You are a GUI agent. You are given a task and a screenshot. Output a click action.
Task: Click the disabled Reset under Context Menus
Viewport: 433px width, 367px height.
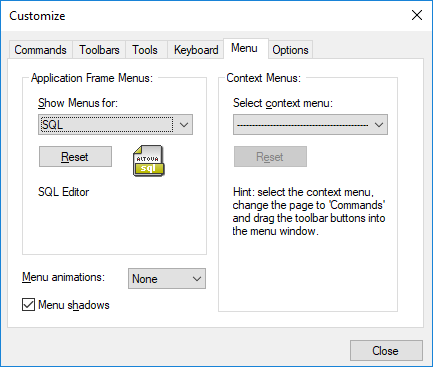click(270, 157)
